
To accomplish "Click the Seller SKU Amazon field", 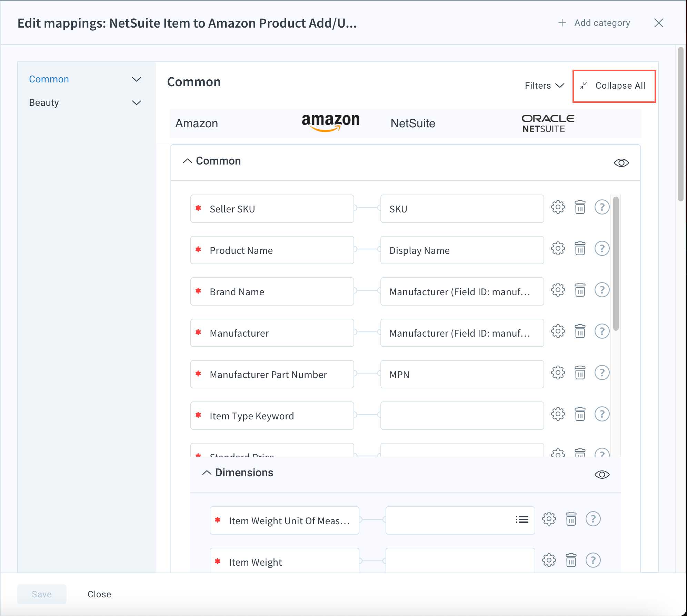I will tap(272, 209).
